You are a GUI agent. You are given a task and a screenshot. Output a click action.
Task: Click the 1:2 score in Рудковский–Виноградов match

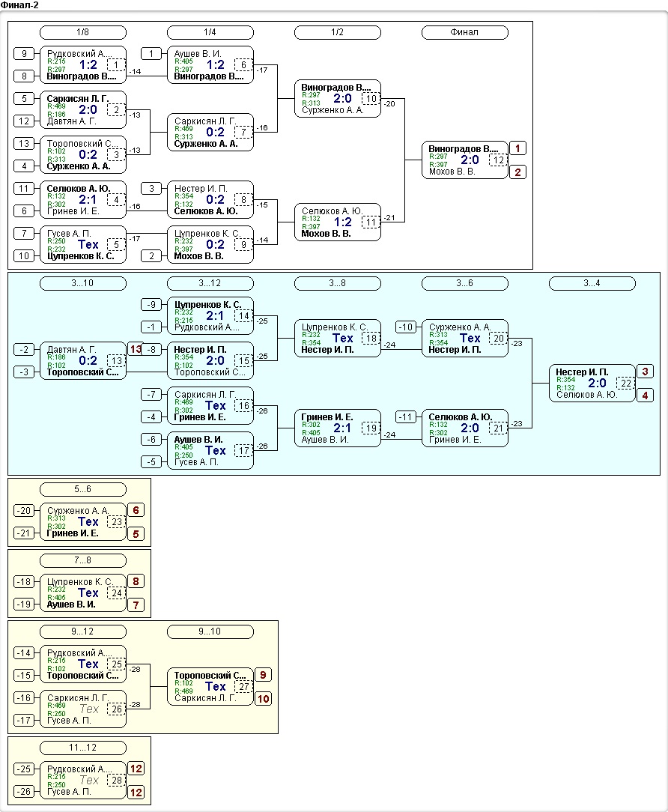88,64
